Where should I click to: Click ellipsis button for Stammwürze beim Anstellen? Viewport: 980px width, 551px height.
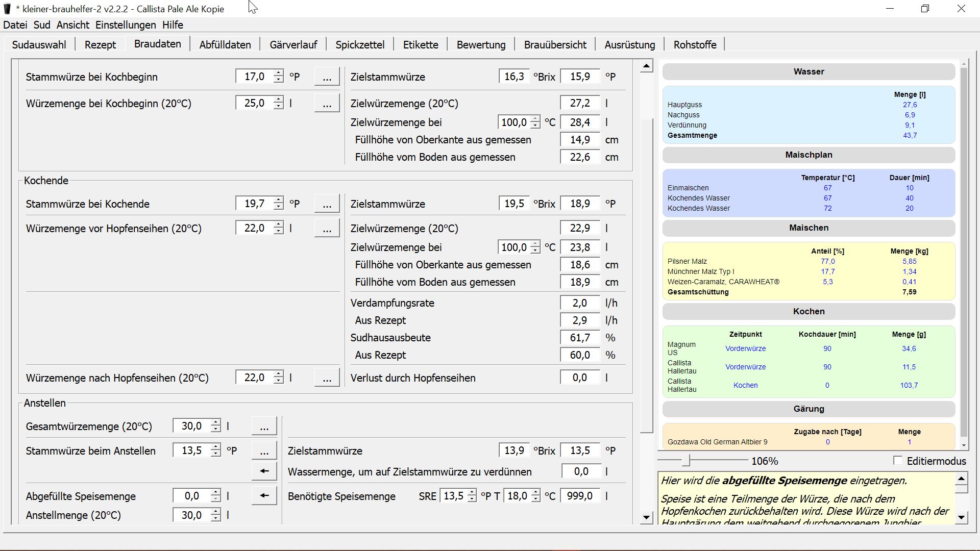click(x=264, y=451)
